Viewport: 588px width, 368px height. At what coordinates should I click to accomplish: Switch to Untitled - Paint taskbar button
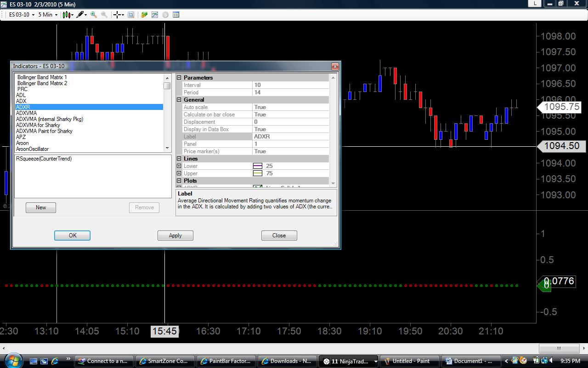[411, 361]
